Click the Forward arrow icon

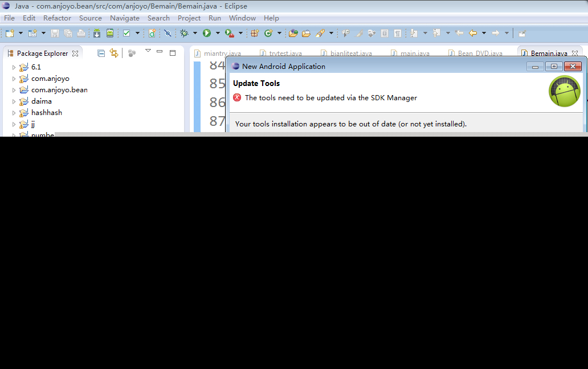[x=496, y=34]
